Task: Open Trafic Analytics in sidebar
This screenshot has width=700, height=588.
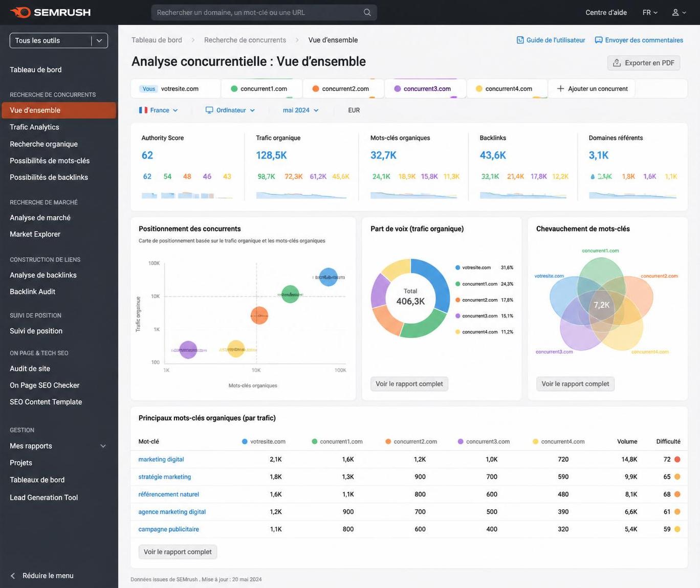Action: pos(34,127)
